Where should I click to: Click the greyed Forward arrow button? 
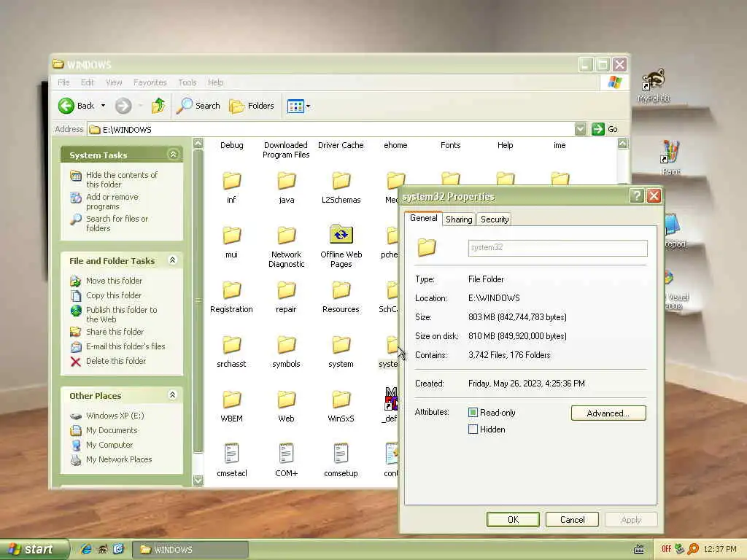pos(123,106)
